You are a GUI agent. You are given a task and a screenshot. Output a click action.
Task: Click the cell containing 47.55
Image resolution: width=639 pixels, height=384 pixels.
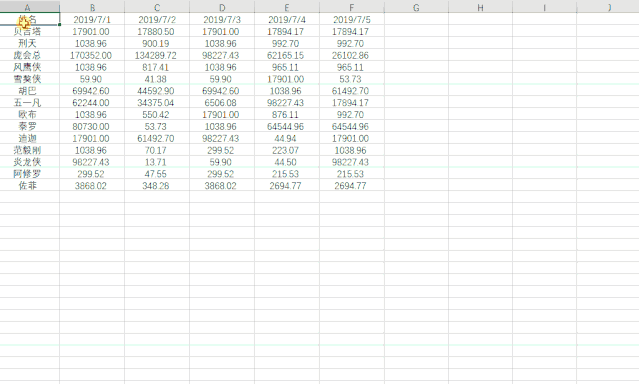pyautogui.click(x=157, y=174)
